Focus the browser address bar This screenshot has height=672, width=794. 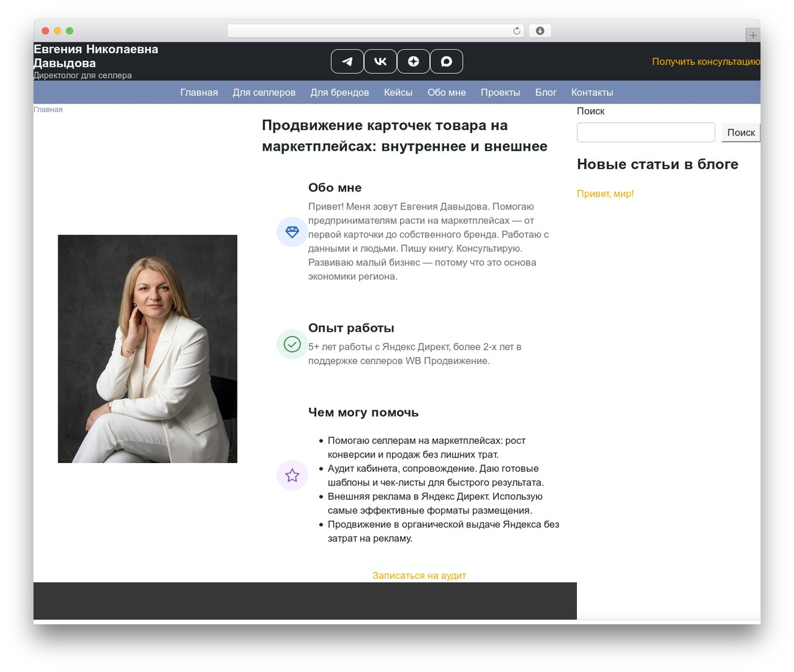375,31
